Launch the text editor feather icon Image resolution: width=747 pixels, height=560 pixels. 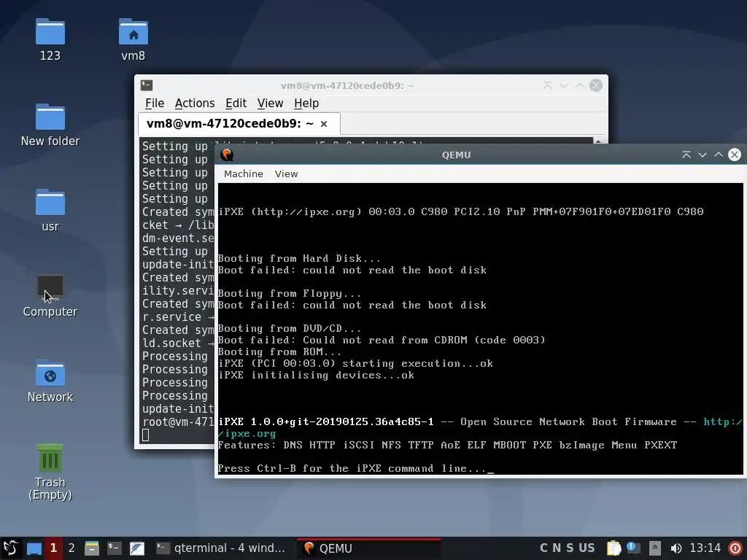(x=136, y=548)
